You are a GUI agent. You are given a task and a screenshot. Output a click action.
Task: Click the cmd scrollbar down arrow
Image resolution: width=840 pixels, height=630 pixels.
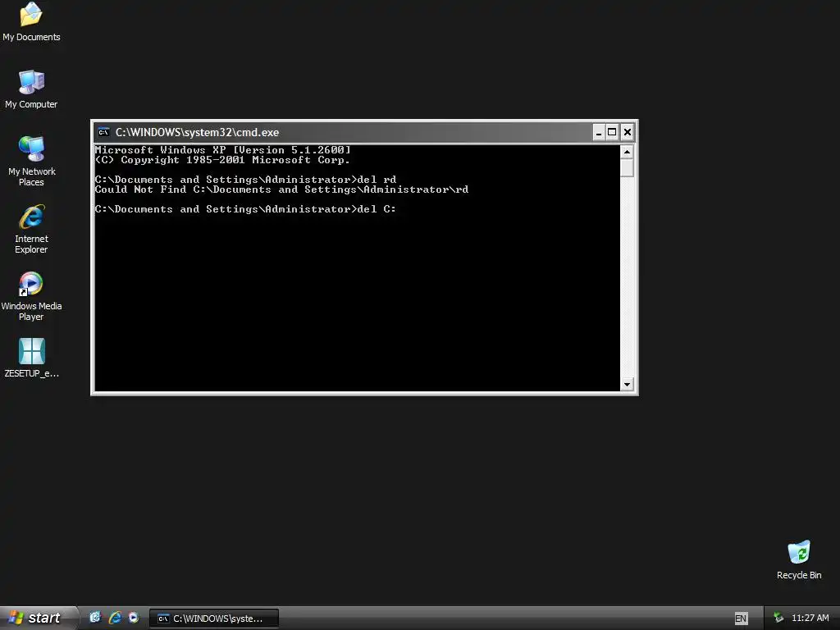tap(627, 384)
